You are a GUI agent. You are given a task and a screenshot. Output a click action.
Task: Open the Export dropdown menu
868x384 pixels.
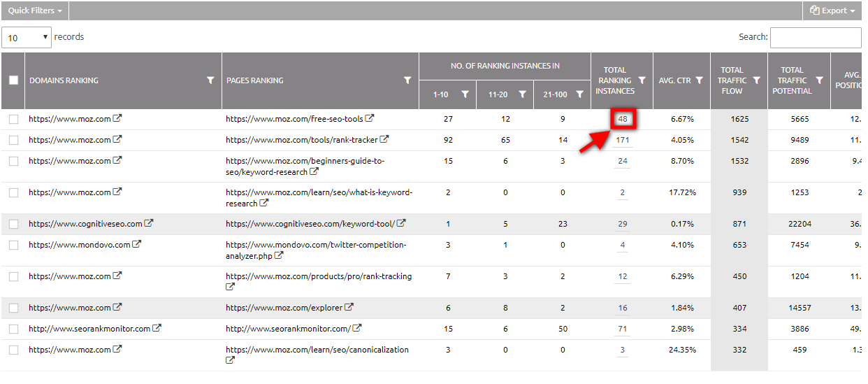point(832,10)
